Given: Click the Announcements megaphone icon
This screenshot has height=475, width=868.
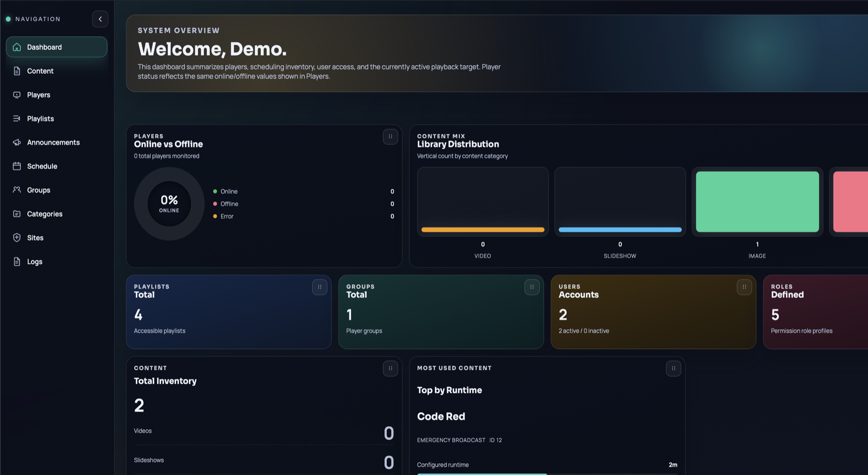Looking at the screenshot, I should pyautogui.click(x=17, y=142).
